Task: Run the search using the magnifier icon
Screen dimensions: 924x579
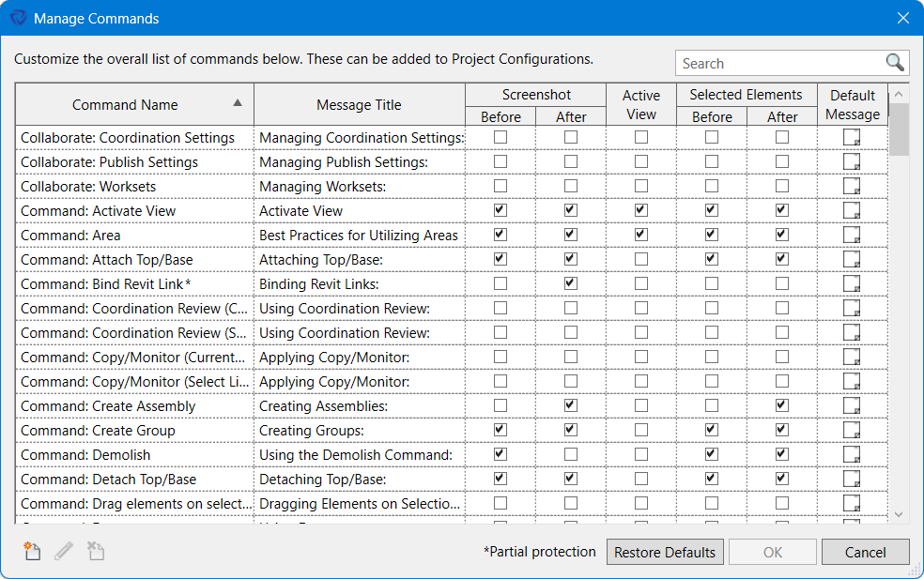Action: (x=894, y=63)
